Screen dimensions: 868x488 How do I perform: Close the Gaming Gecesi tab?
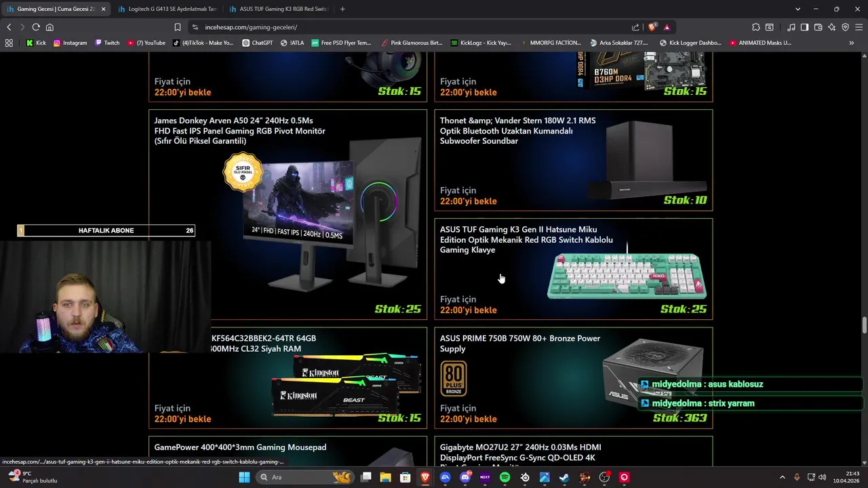pos(104,9)
